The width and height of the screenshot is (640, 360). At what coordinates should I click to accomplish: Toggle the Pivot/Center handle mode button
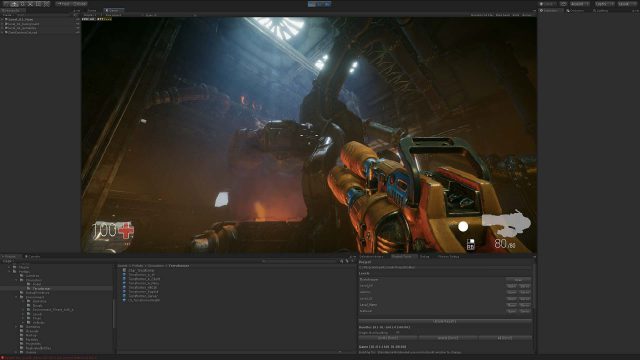click(63, 4)
